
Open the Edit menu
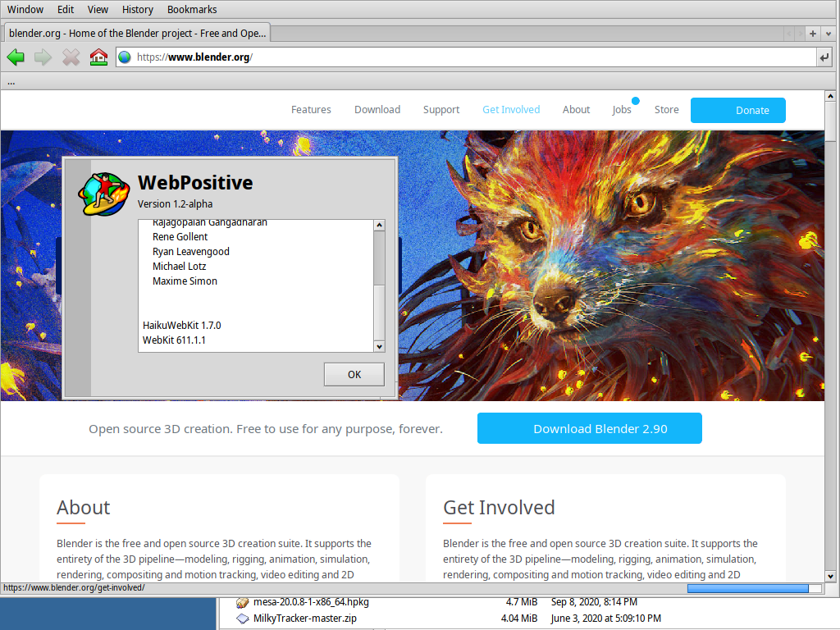(66, 10)
